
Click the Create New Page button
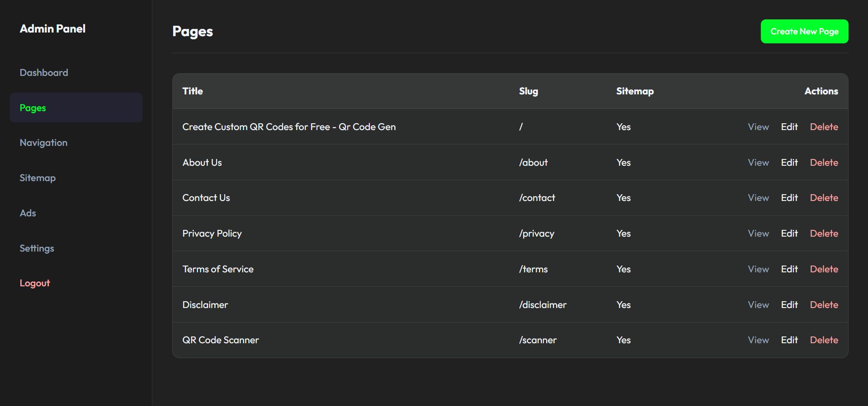pos(804,32)
